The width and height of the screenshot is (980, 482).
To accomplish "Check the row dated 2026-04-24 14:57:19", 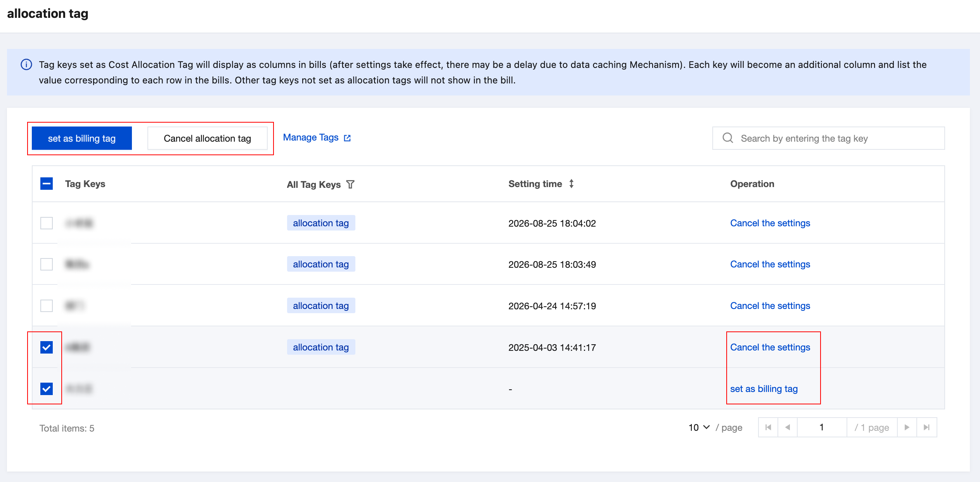I will point(47,306).
